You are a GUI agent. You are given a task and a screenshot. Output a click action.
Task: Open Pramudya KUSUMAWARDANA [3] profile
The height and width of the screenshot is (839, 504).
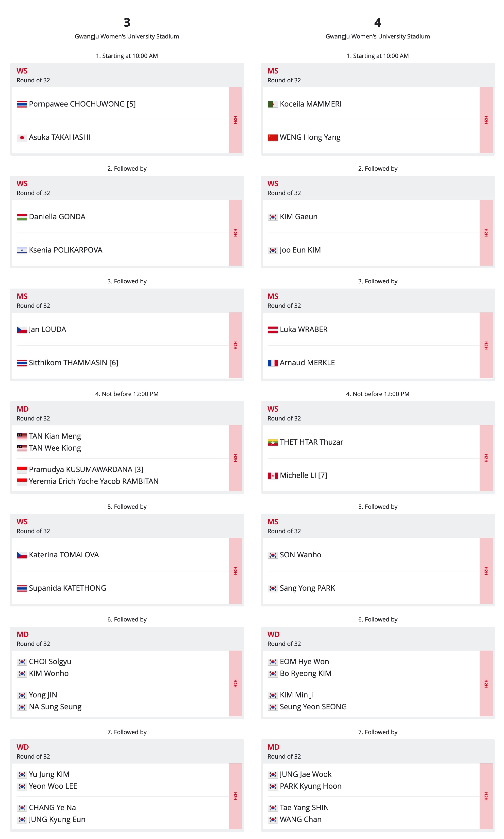pyautogui.click(x=86, y=470)
